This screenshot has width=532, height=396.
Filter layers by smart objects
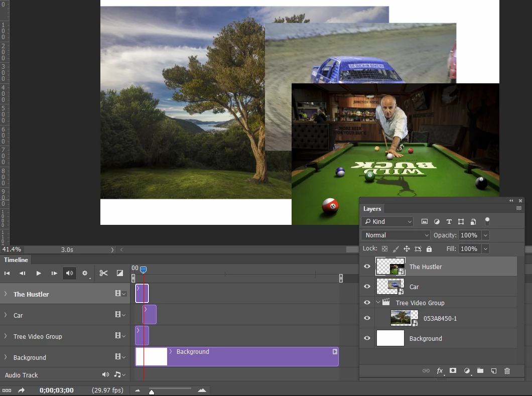tap(473, 221)
